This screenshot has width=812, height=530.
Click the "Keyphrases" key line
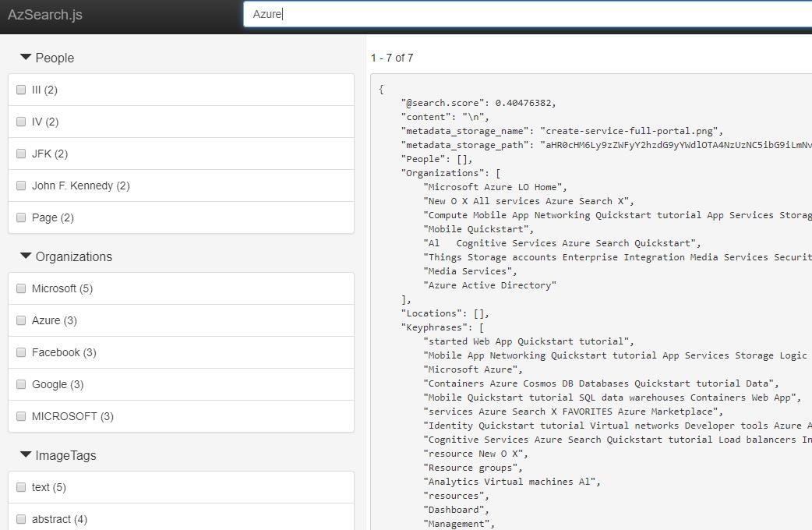pos(443,327)
